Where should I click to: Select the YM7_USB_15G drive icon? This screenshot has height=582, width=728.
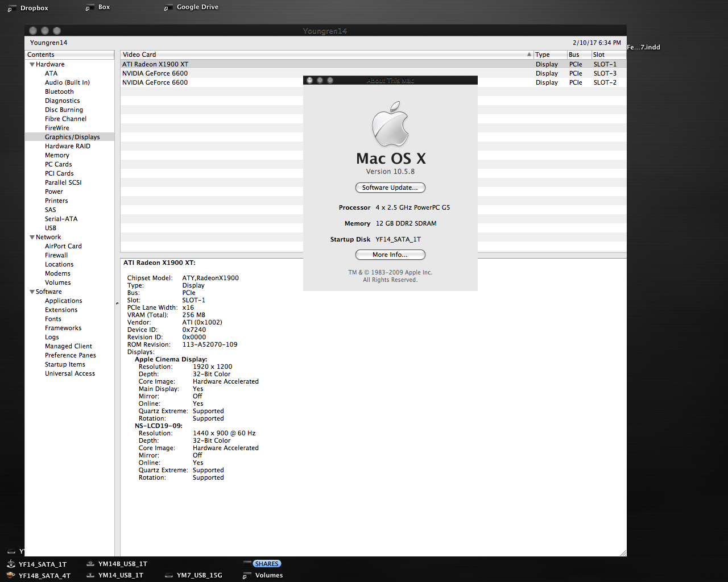[x=169, y=575]
